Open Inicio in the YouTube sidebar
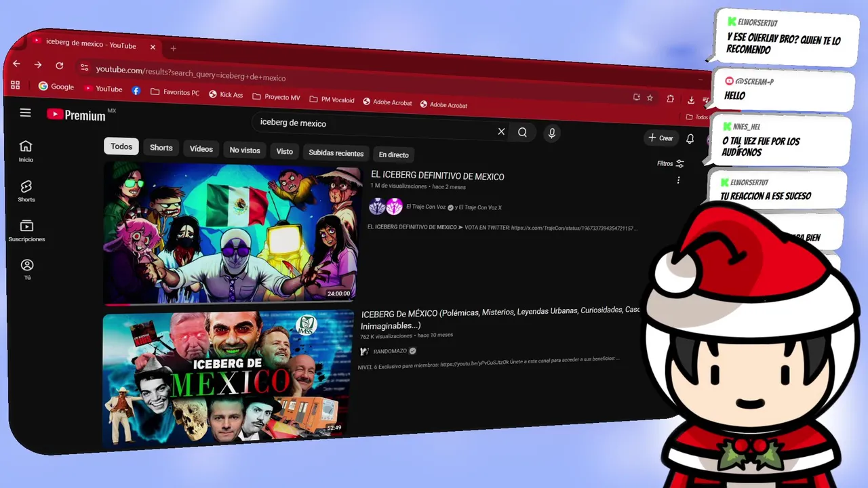This screenshot has width=868, height=488. [x=26, y=151]
